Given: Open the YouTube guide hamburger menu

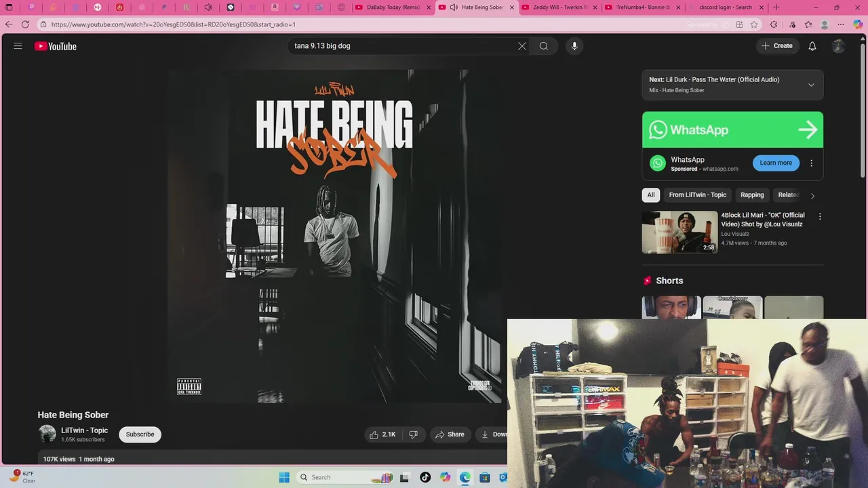Looking at the screenshot, I should tap(18, 46).
